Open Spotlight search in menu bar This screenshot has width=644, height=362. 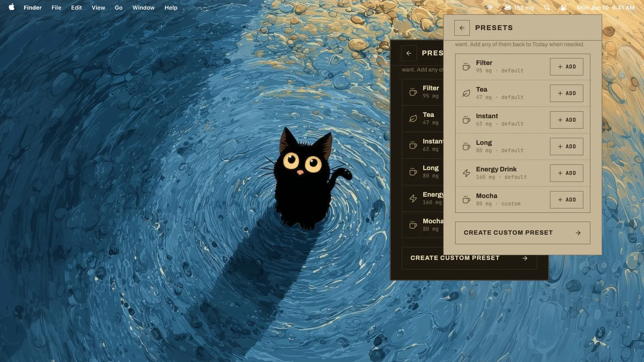tap(547, 7)
